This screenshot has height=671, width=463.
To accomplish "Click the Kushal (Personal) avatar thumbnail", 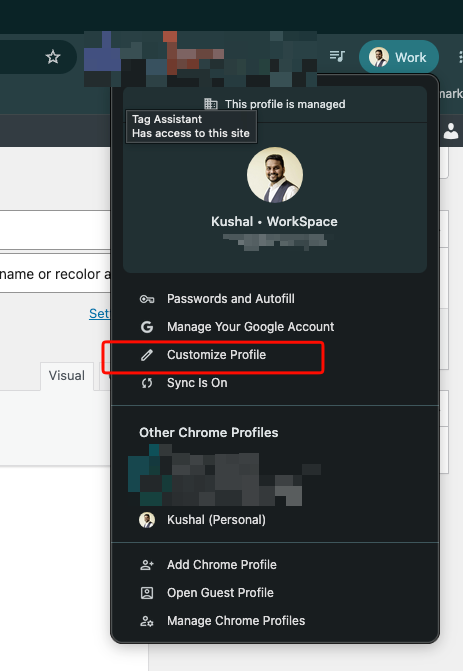I will coord(147,520).
